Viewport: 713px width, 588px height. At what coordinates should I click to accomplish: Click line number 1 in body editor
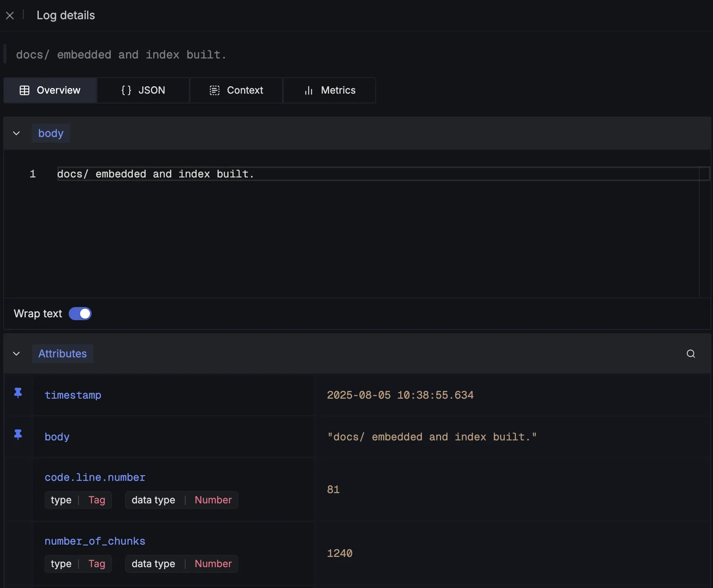[x=33, y=174]
